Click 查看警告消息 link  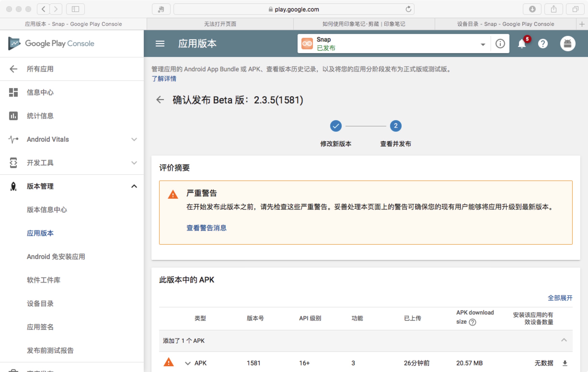pyautogui.click(x=207, y=228)
